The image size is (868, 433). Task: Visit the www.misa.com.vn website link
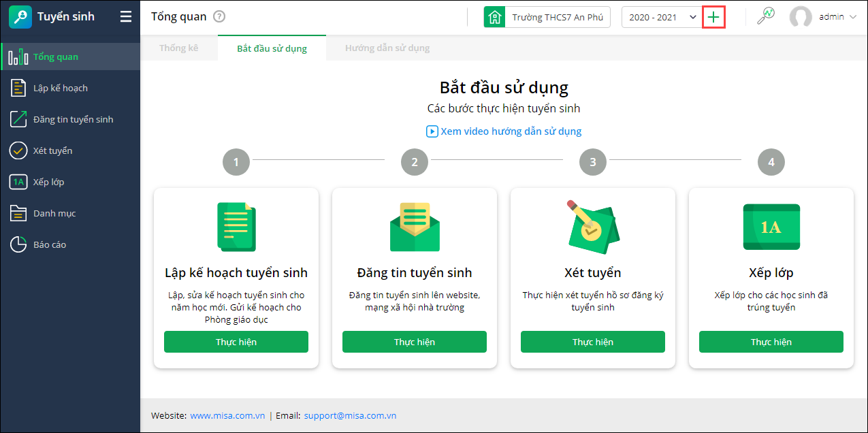pyautogui.click(x=227, y=415)
